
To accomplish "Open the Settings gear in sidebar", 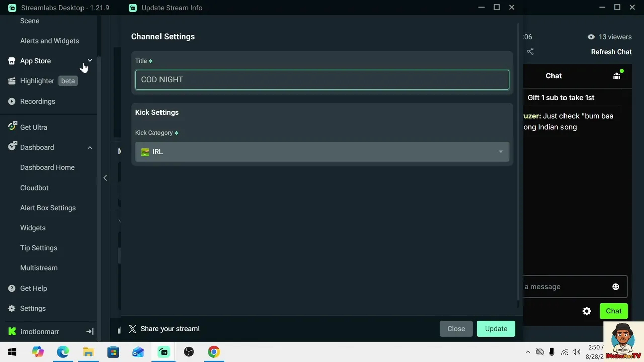I will (x=12, y=308).
